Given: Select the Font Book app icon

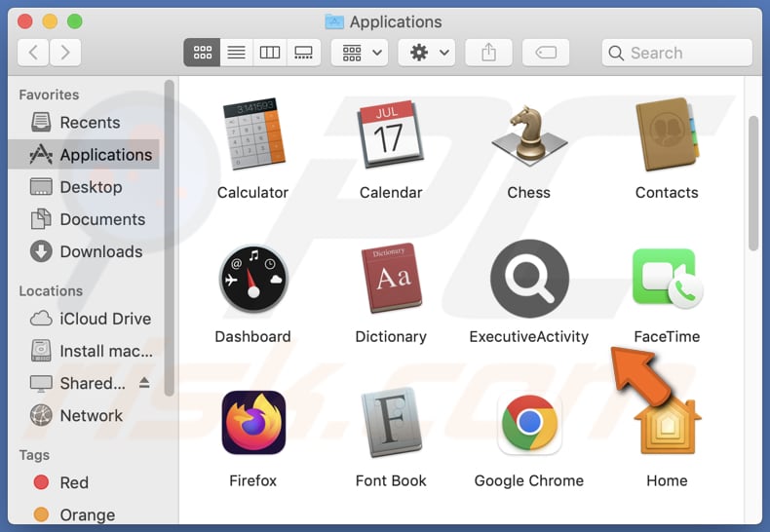Looking at the screenshot, I should click(x=392, y=422).
